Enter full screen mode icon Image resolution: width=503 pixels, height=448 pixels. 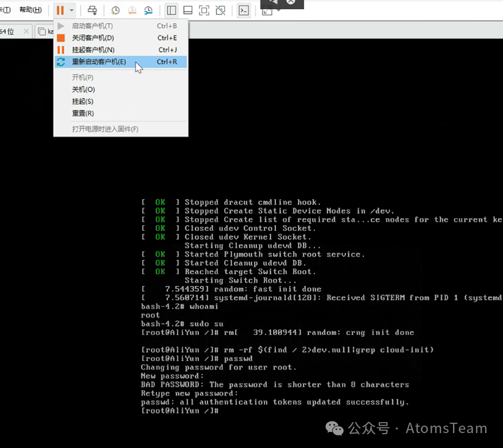click(204, 10)
